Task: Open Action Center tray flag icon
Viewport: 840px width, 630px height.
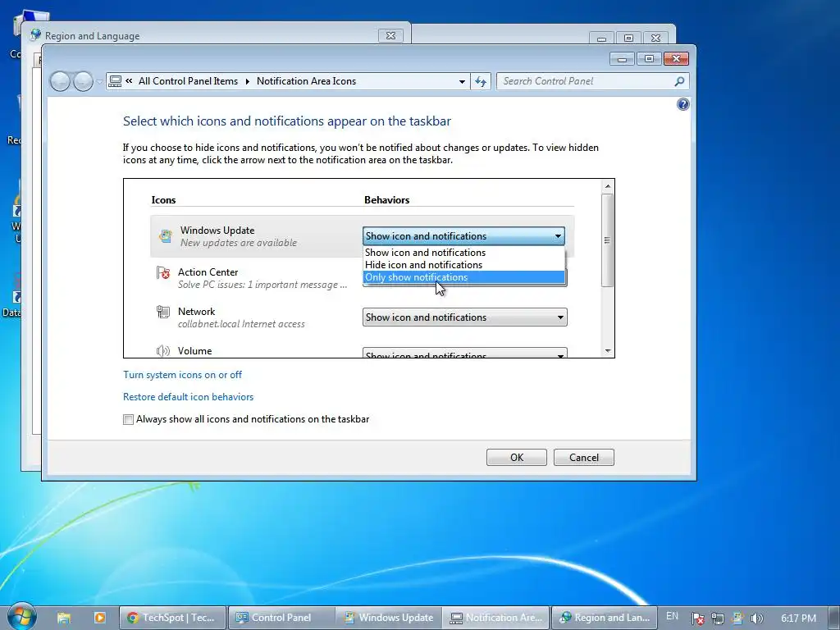Action: (x=697, y=619)
